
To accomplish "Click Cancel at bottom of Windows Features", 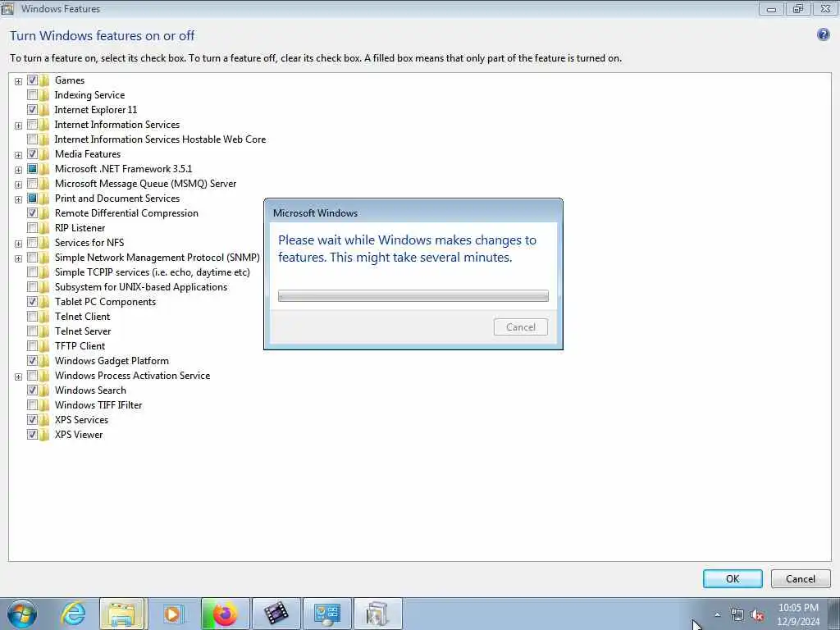I will 801,578.
